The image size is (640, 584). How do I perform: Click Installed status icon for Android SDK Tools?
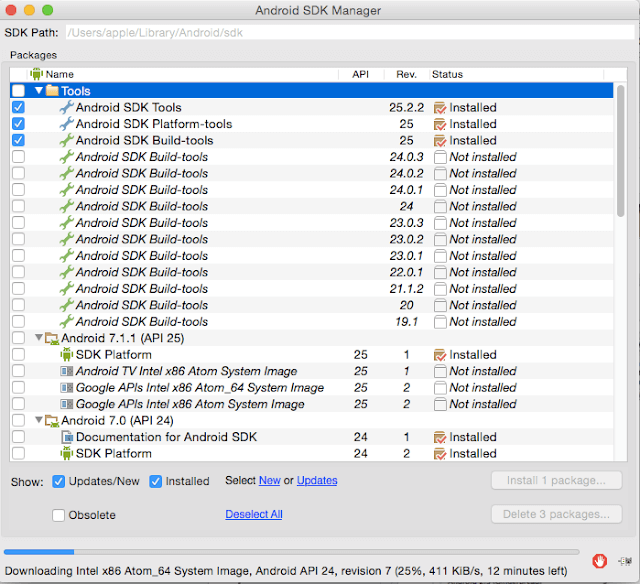pyautogui.click(x=440, y=108)
